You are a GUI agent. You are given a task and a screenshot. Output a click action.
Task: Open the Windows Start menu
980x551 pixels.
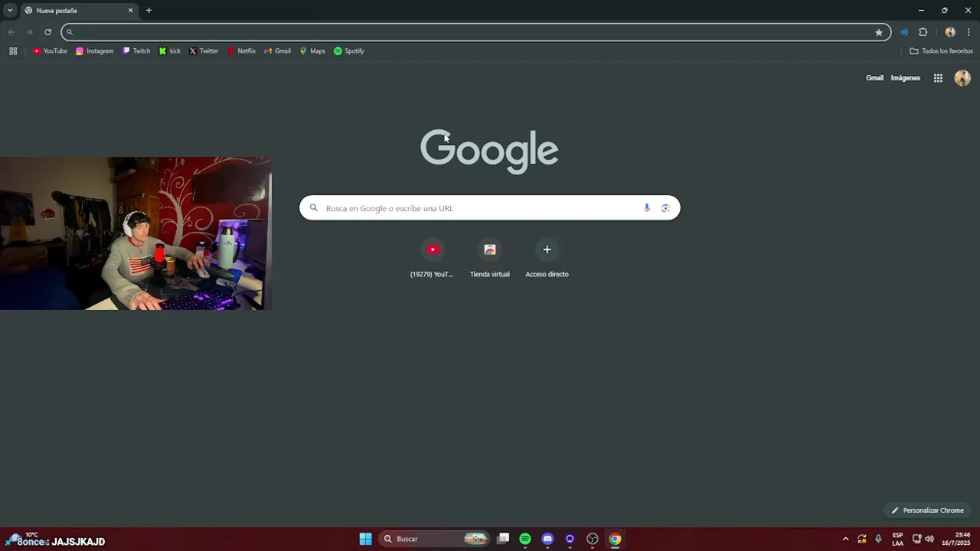click(x=366, y=539)
